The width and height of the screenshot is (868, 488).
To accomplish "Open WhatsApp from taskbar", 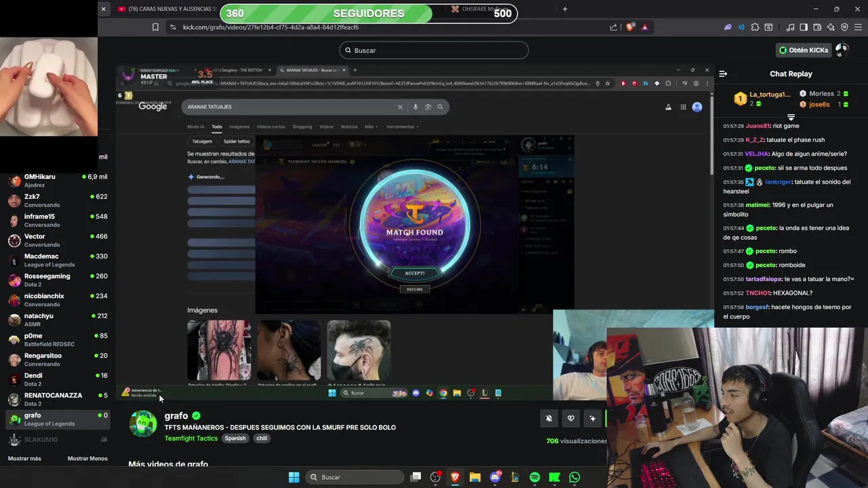I will click(574, 477).
